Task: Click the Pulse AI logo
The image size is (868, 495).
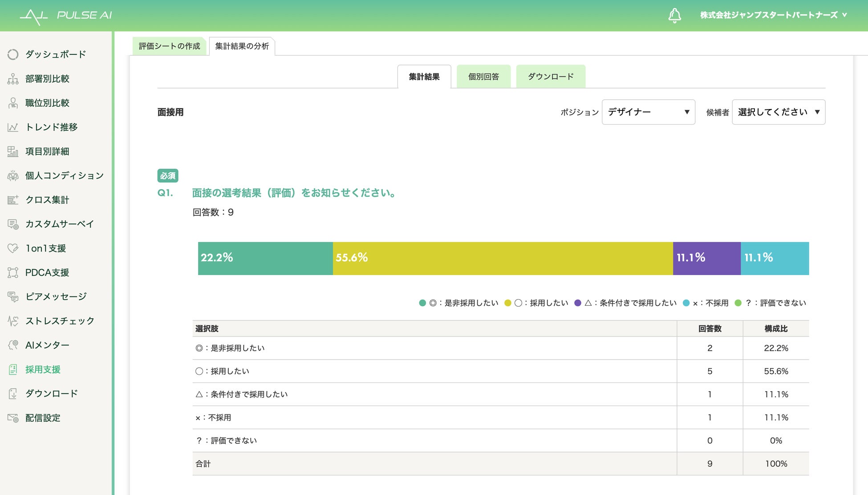Action: (66, 16)
